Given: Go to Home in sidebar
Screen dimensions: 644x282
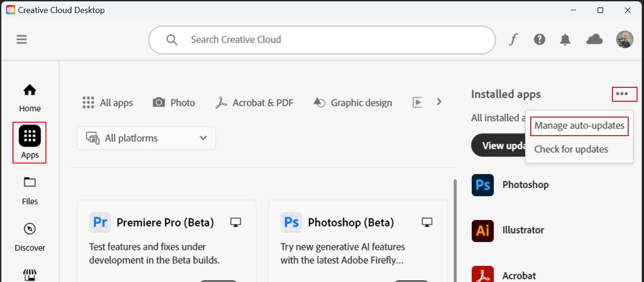Looking at the screenshot, I should (30, 98).
